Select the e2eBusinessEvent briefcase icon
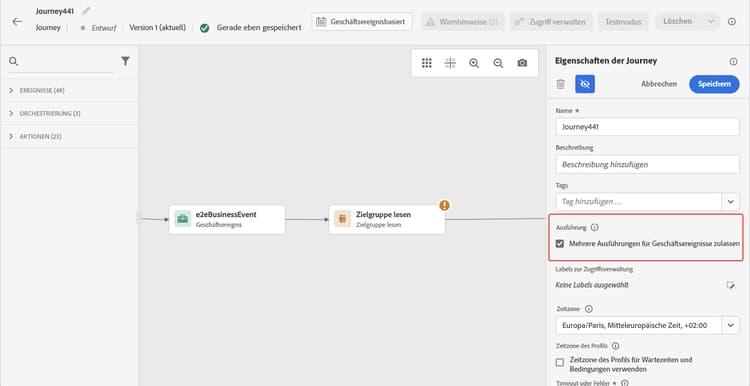The height and width of the screenshot is (386, 750). click(182, 219)
